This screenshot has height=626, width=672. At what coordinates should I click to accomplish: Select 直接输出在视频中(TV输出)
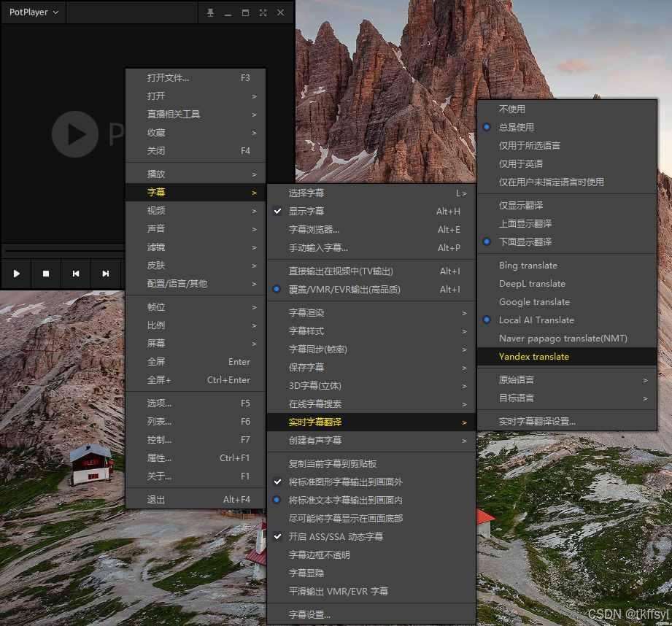pos(371,271)
